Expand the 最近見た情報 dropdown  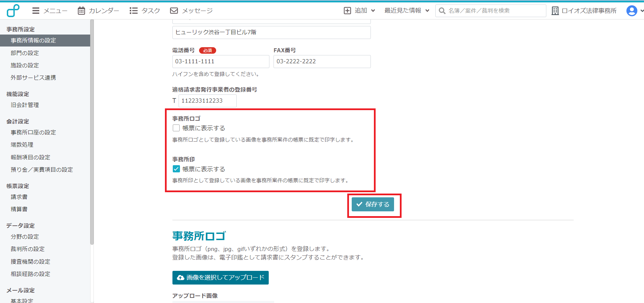point(407,11)
